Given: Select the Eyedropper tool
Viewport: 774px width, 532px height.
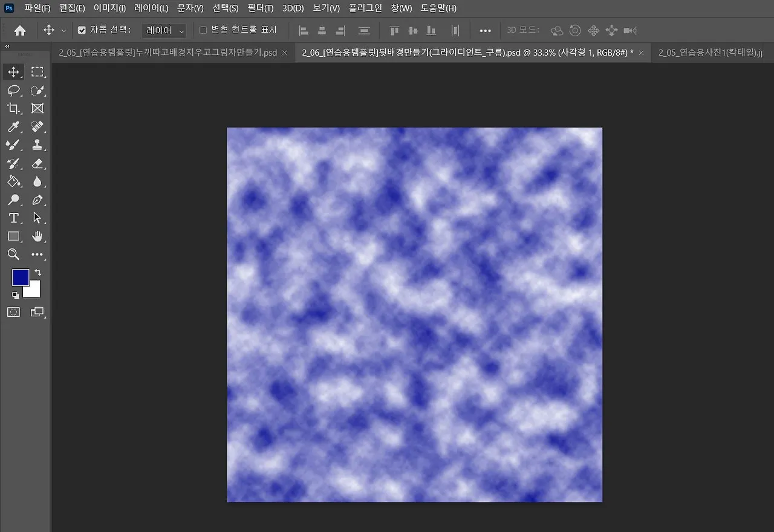Looking at the screenshot, I should pyautogui.click(x=13, y=126).
